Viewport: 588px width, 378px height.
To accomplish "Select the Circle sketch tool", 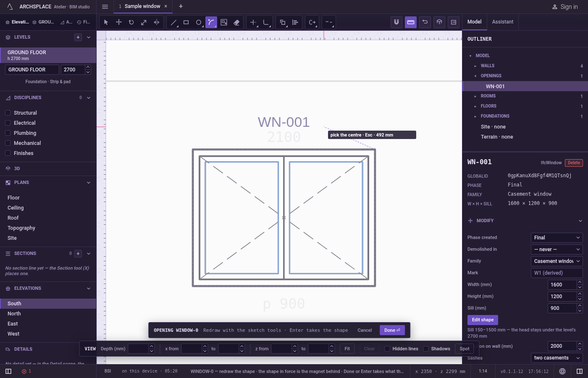I will click(199, 22).
